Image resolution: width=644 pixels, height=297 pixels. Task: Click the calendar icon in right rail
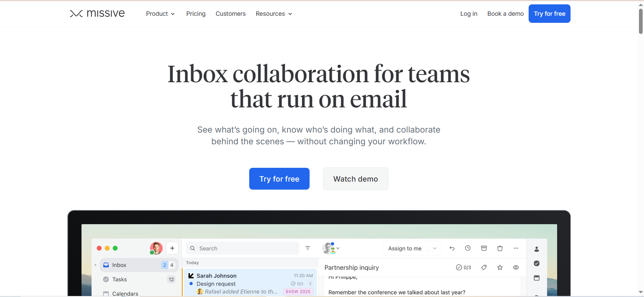pos(537,278)
